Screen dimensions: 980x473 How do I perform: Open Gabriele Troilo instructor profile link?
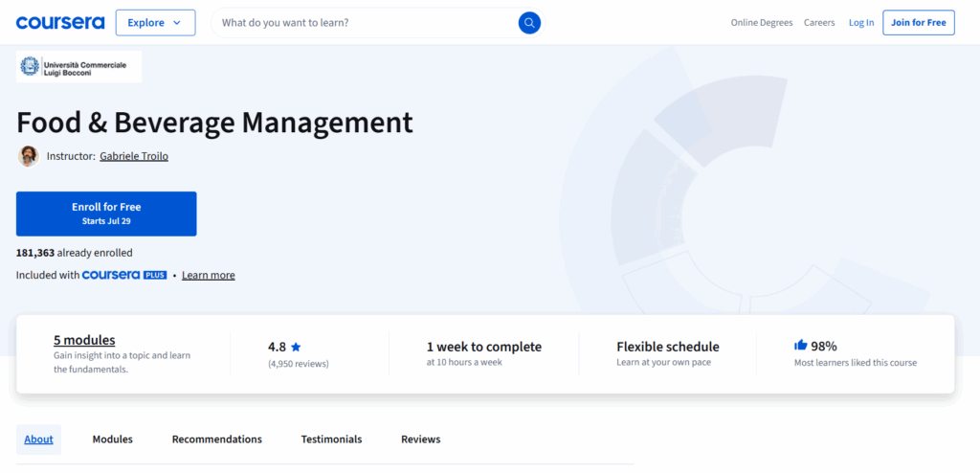click(x=134, y=156)
